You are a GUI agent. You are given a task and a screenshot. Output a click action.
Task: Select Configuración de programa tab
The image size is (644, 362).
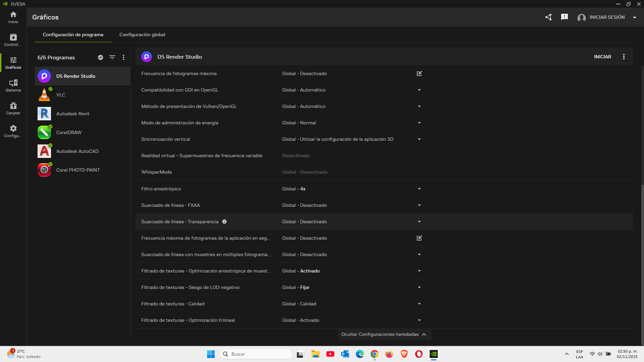73,35
